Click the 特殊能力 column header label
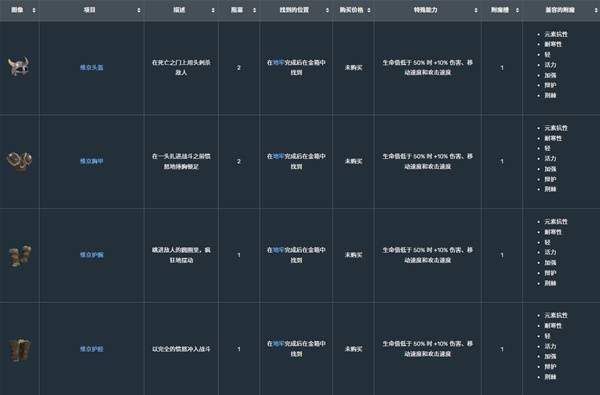600x395 pixels. [x=426, y=10]
